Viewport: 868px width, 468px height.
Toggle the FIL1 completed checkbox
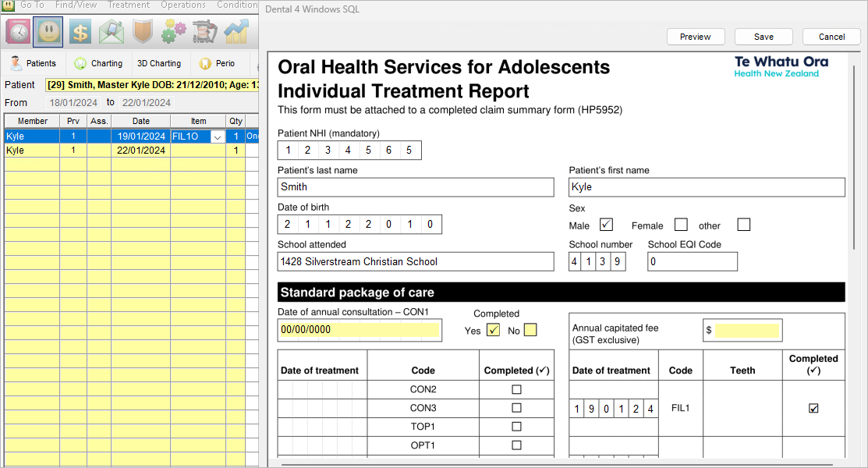[x=813, y=408]
